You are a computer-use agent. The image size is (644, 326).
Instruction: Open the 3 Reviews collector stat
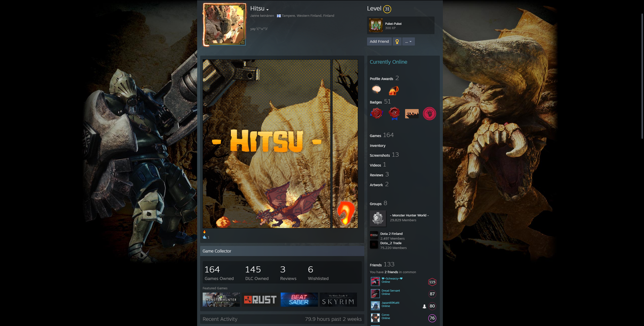coord(288,273)
